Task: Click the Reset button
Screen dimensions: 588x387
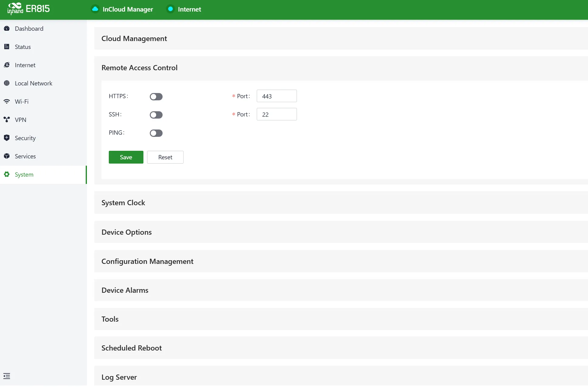Action: point(165,157)
